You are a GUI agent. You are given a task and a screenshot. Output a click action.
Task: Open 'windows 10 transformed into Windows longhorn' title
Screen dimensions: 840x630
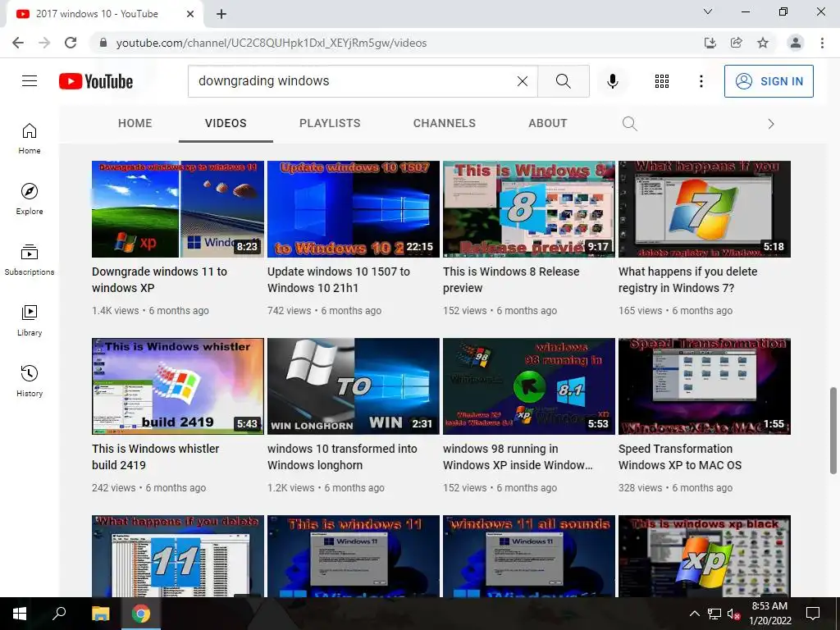coord(342,457)
